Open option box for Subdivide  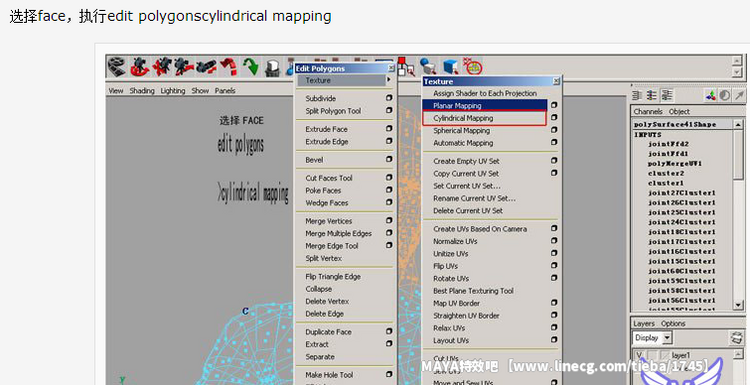[389, 98]
